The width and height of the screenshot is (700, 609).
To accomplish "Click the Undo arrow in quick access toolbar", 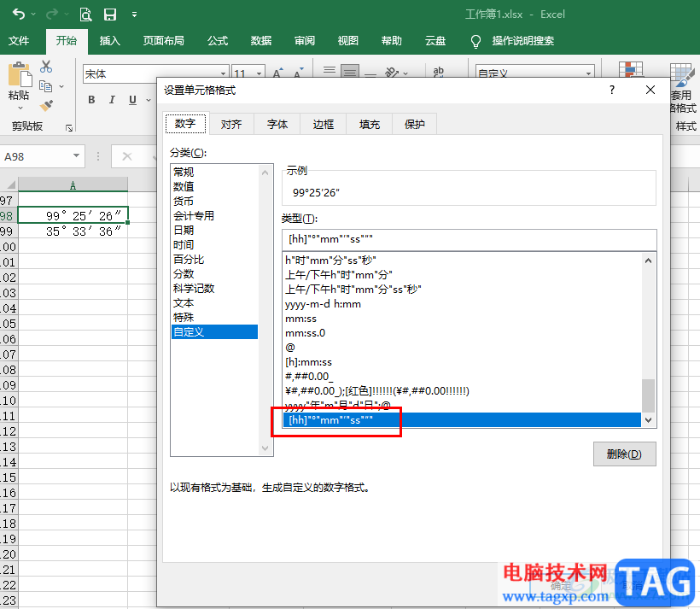I will coord(19,15).
